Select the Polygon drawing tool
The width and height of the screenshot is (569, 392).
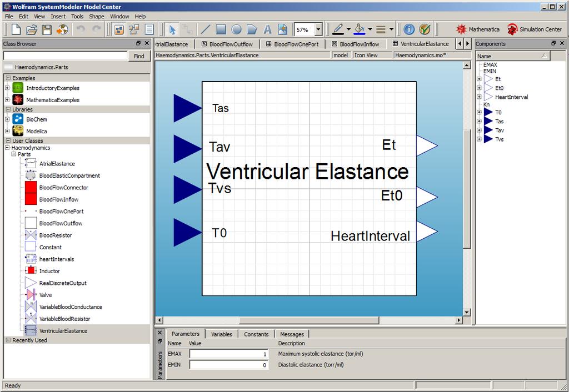(x=252, y=29)
